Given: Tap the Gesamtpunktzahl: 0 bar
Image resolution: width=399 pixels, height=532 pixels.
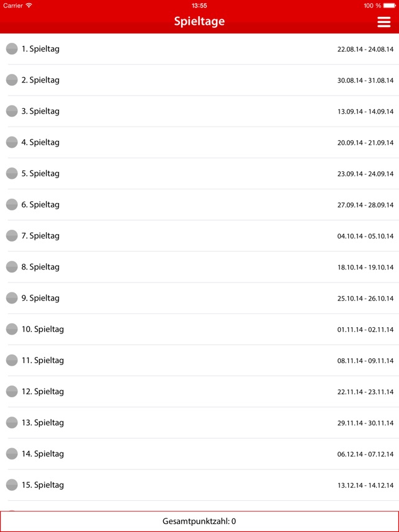Looking at the screenshot, I should 200,521.
